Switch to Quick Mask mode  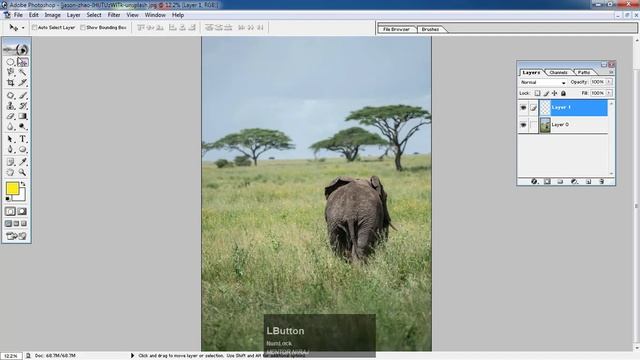pos(22,211)
